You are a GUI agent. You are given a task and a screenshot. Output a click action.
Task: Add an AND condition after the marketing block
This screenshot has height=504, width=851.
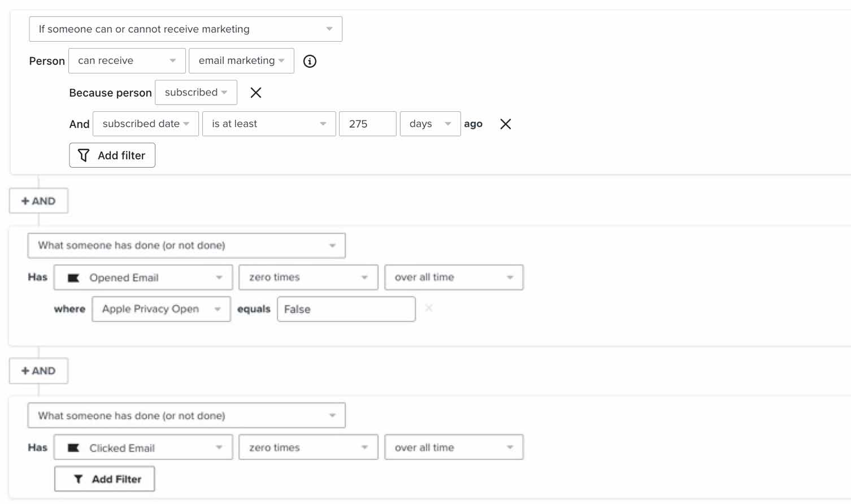click(x=38, y=201)
